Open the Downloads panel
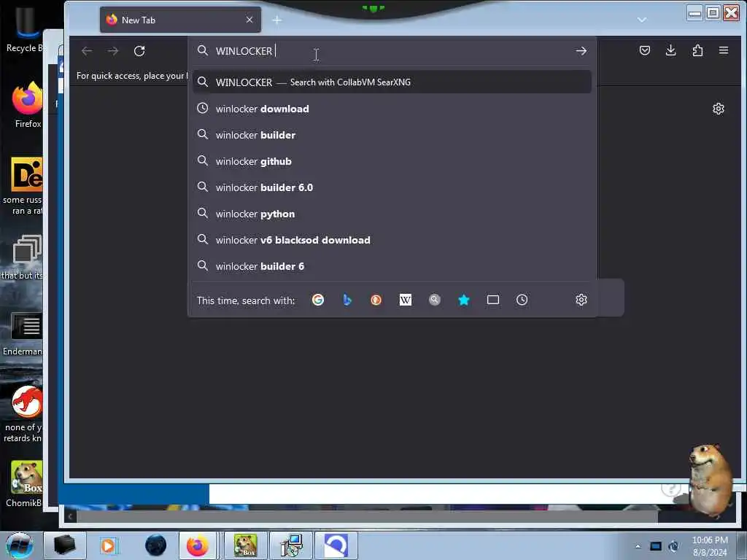 point(671,50)
